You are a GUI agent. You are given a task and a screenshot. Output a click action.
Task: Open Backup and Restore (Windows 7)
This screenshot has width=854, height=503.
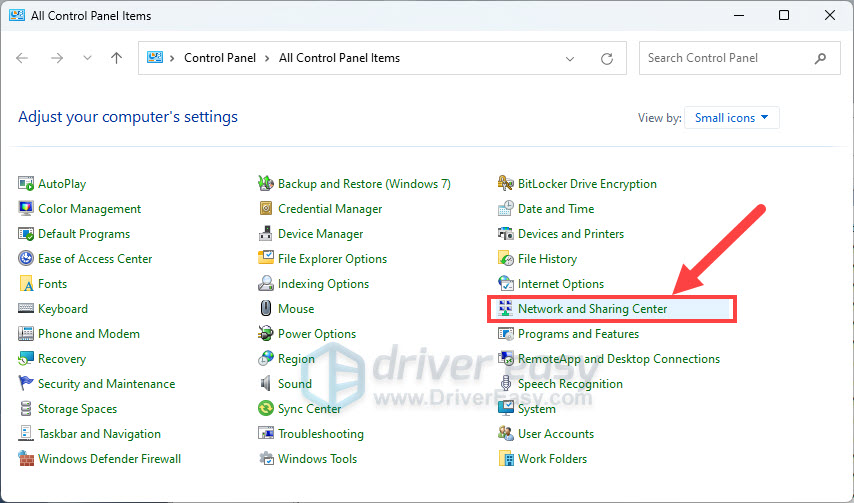coord(364,184)
